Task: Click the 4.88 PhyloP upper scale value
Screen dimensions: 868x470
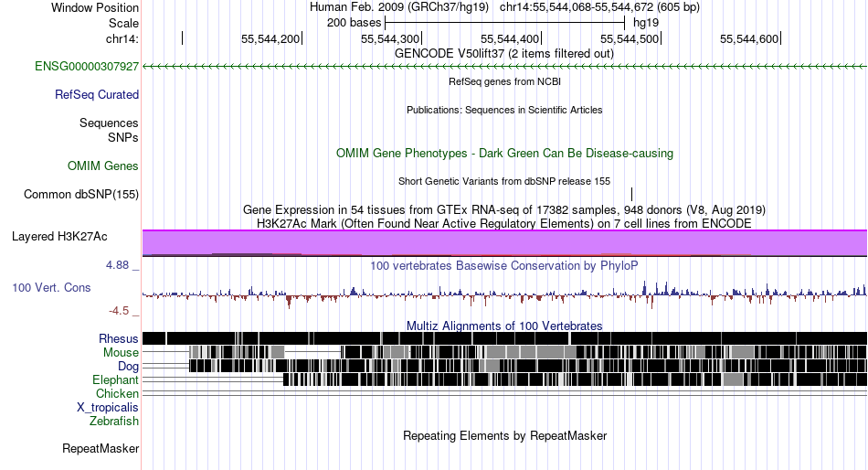Action: click(x=117, y=265)
